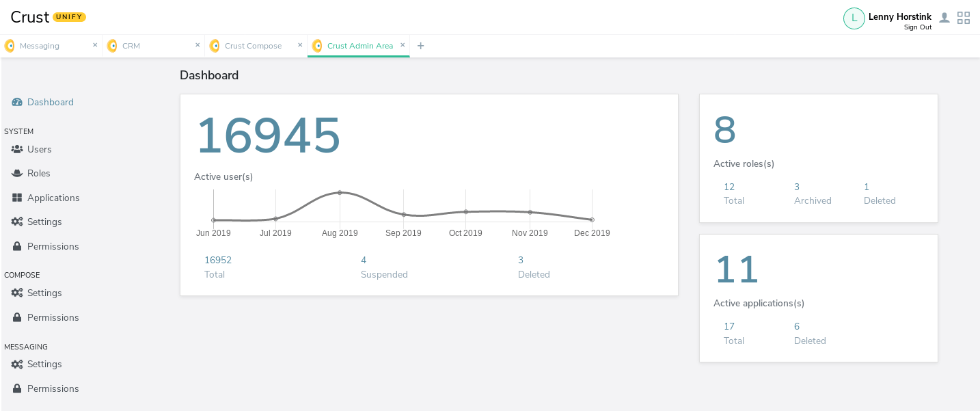980x411 pixels.
Task: Click the 4 suspended users value
Action: [364, 260]
